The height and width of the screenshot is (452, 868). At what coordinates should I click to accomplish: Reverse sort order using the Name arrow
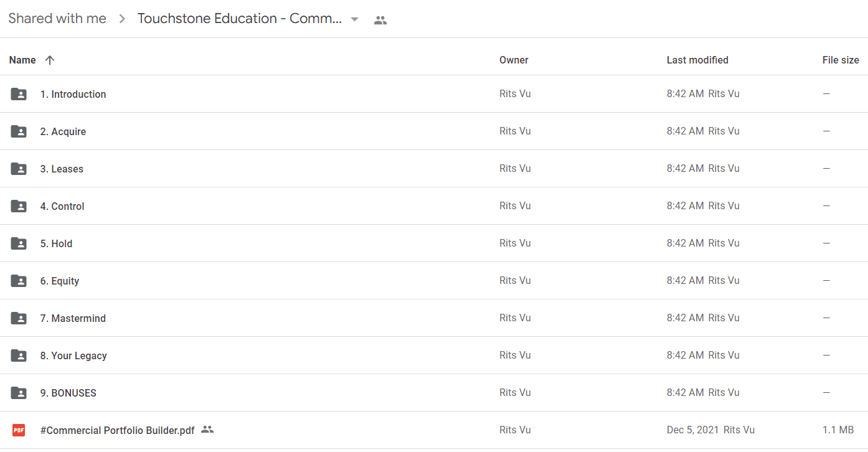point(50,60)
